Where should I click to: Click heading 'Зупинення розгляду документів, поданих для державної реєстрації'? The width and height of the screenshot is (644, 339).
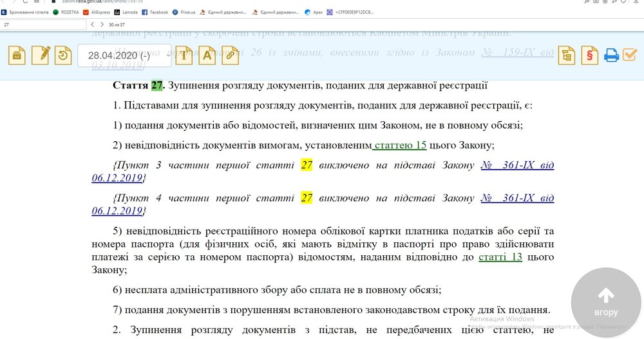pyautogui.click(x=328, y=85)
